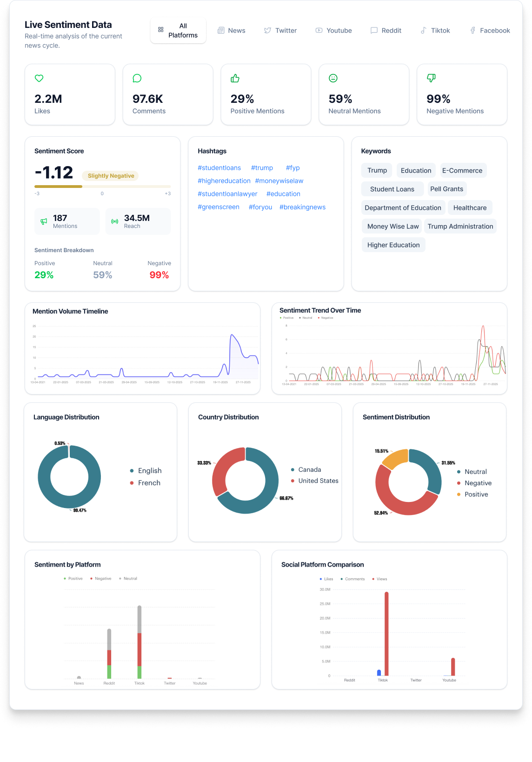Click the thumbs-up icon for Positive Mentions
Screen dimensions: 532x762
click(235, 78)
